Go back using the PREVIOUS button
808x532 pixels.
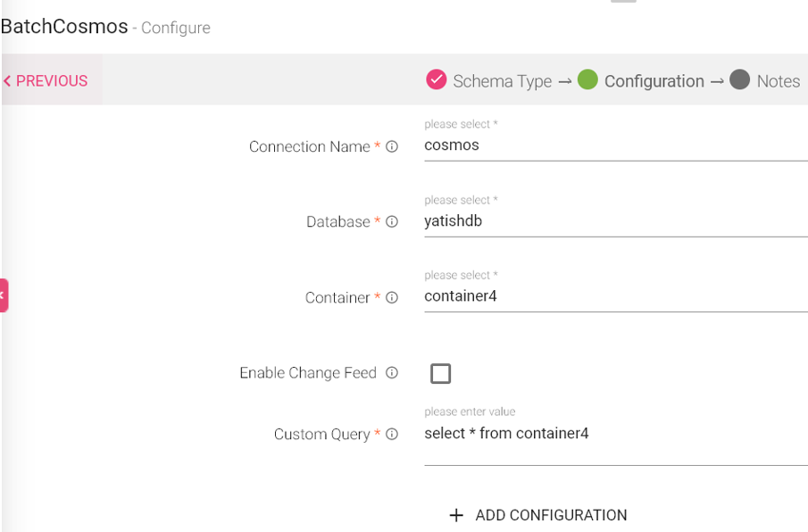[x=46, y=81]
